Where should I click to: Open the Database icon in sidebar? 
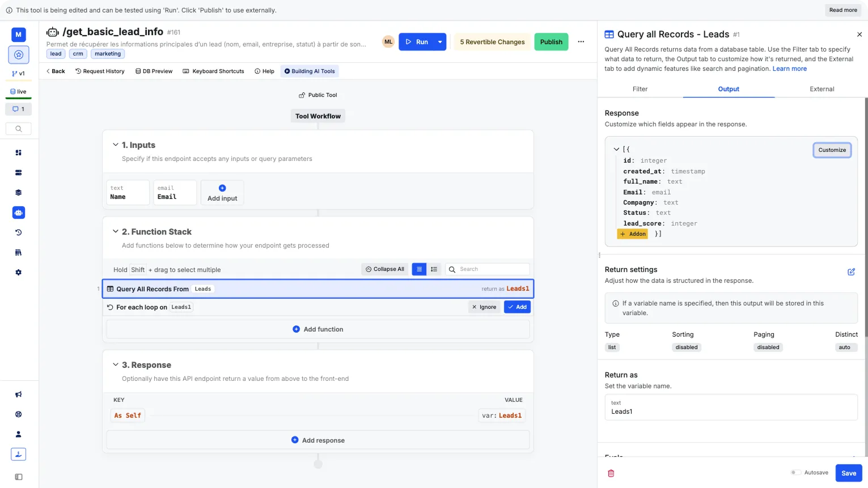19,173
